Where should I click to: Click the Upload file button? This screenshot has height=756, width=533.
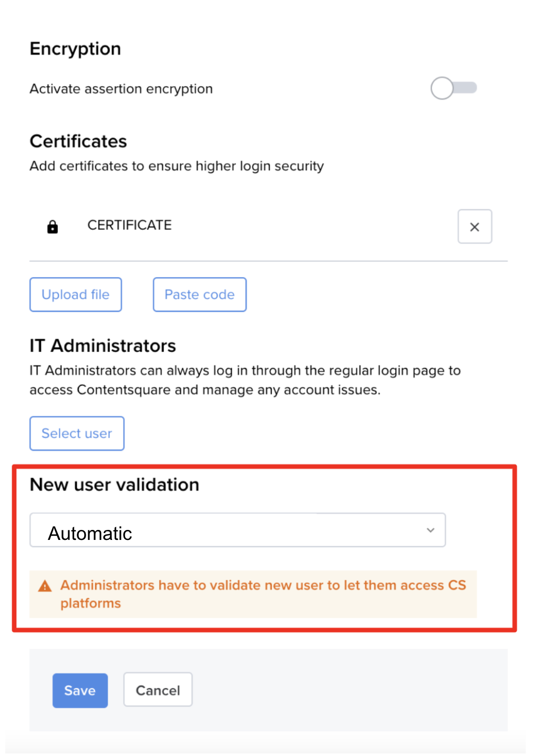75,294
